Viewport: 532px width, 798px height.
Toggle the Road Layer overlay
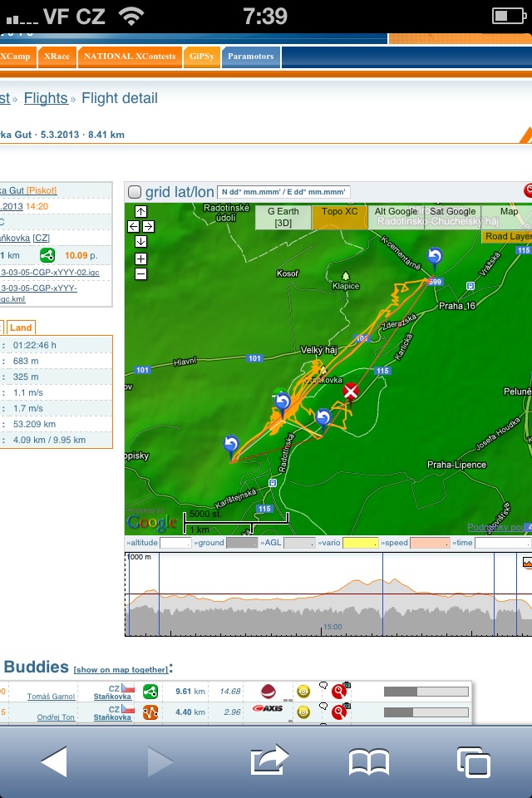(507, 236)
